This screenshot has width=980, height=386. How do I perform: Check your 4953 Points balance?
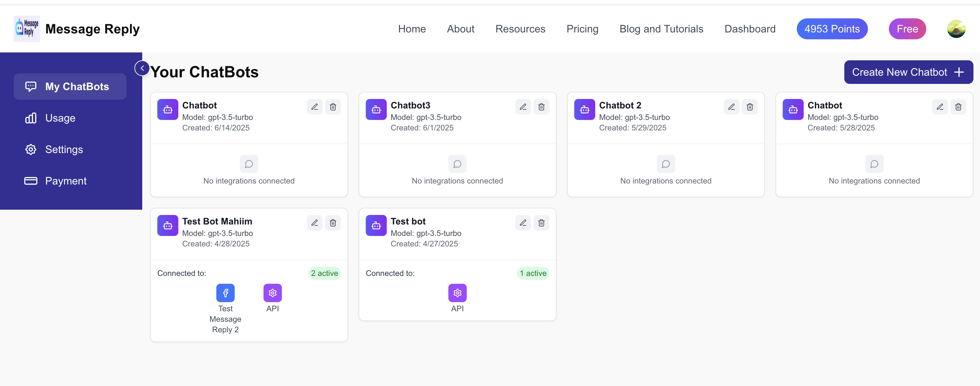(832, 29)
